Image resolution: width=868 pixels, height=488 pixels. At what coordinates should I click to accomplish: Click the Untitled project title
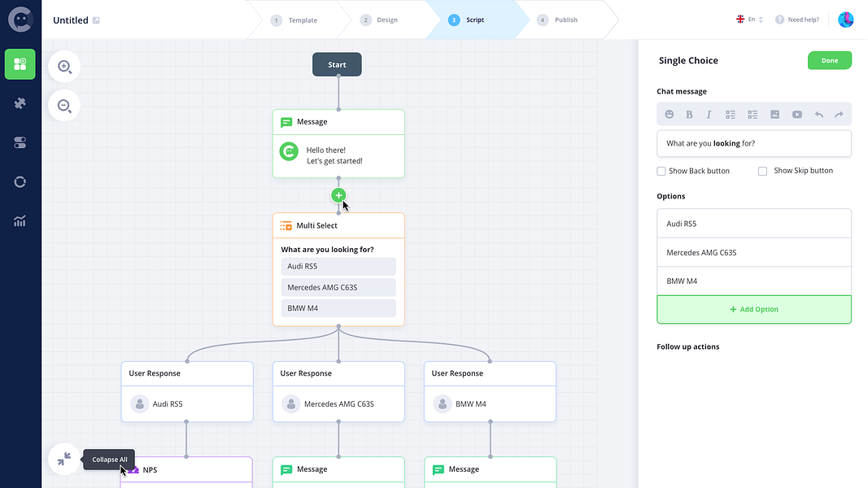[70, 20]
